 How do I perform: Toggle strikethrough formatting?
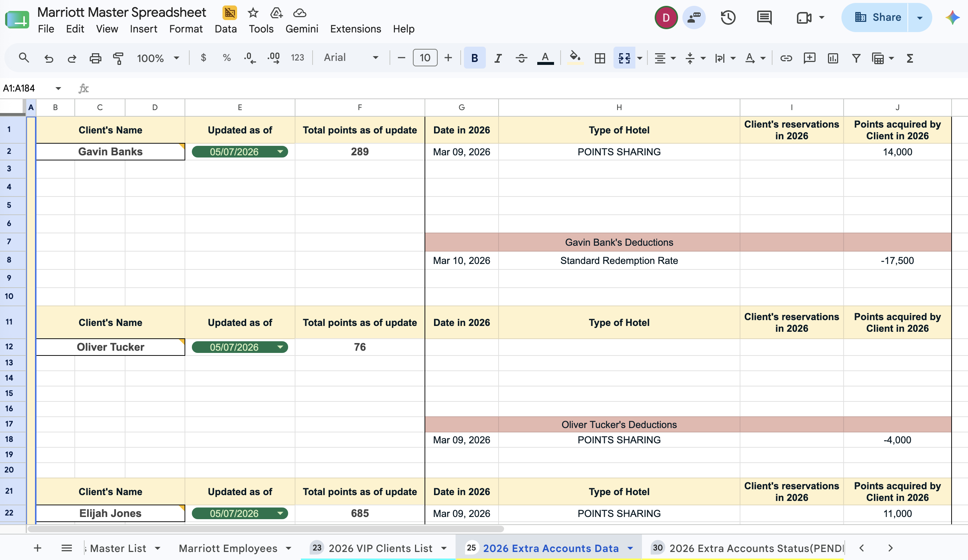click(521, 58)
